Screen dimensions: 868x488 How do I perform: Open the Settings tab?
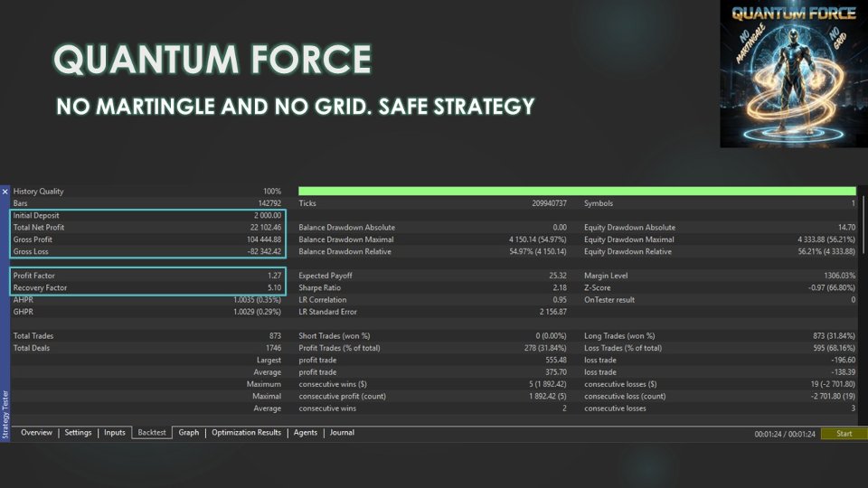(78, 433)
